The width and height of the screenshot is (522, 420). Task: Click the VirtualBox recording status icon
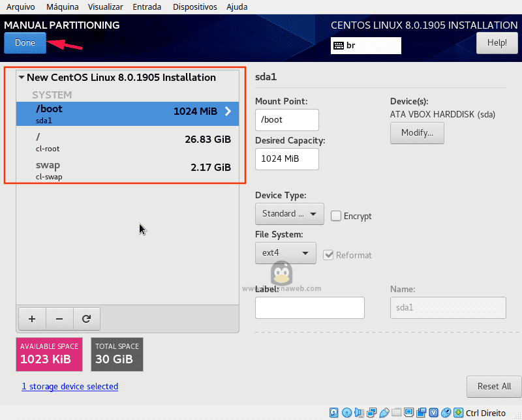421,413
